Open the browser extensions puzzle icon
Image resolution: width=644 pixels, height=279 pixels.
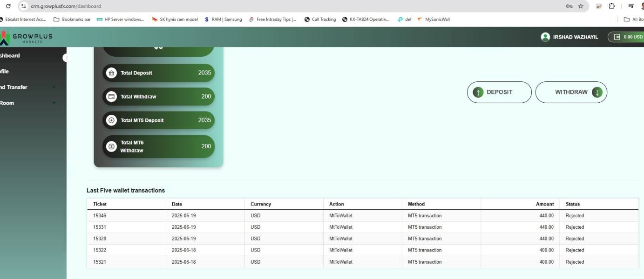point(612,6)
